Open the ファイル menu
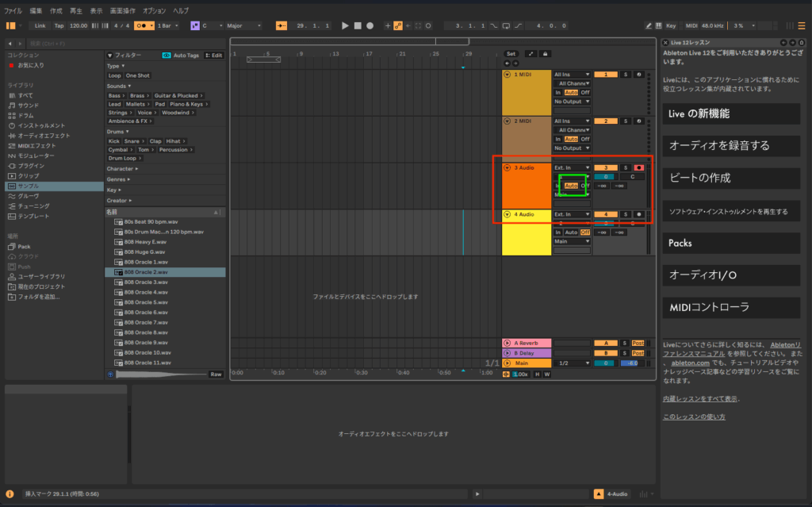This screenshot has height=507, width=812. click(x=13, y=10)
